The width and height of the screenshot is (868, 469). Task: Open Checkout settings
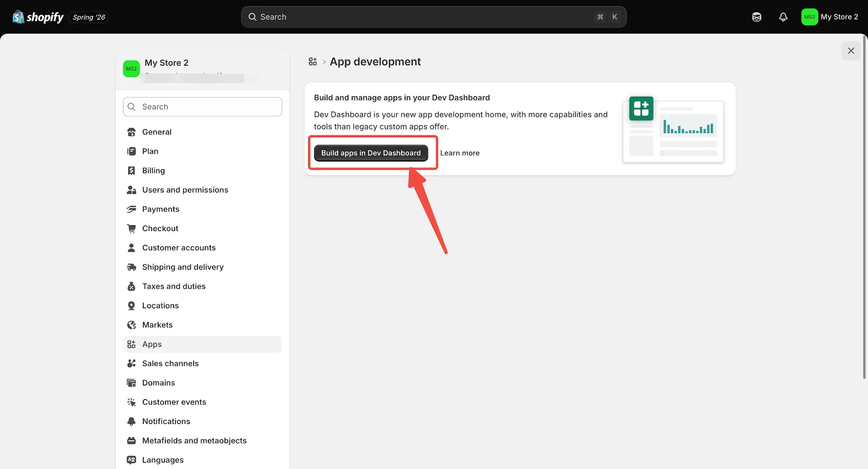(x=202, y=229)
